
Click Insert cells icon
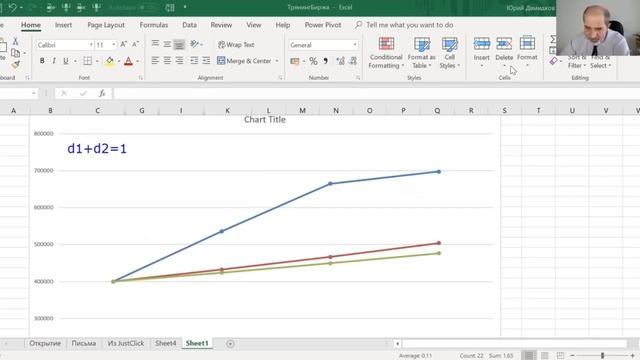click(x=482, y=44)
